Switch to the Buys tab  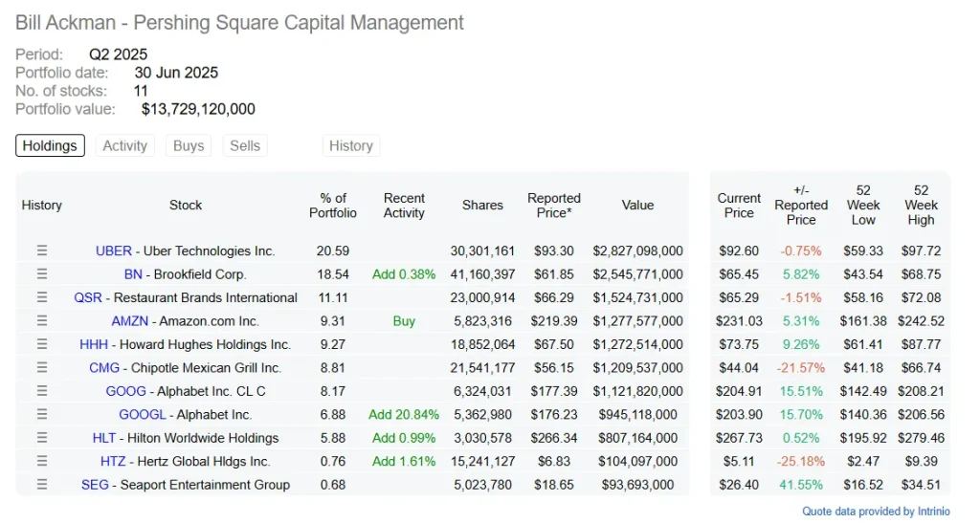click(189, 145)
